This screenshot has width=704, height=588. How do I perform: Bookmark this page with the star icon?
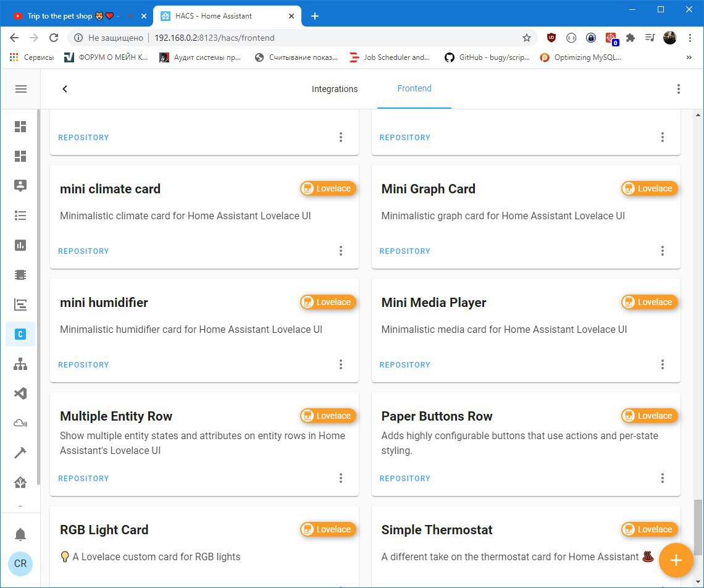point(527,38)
